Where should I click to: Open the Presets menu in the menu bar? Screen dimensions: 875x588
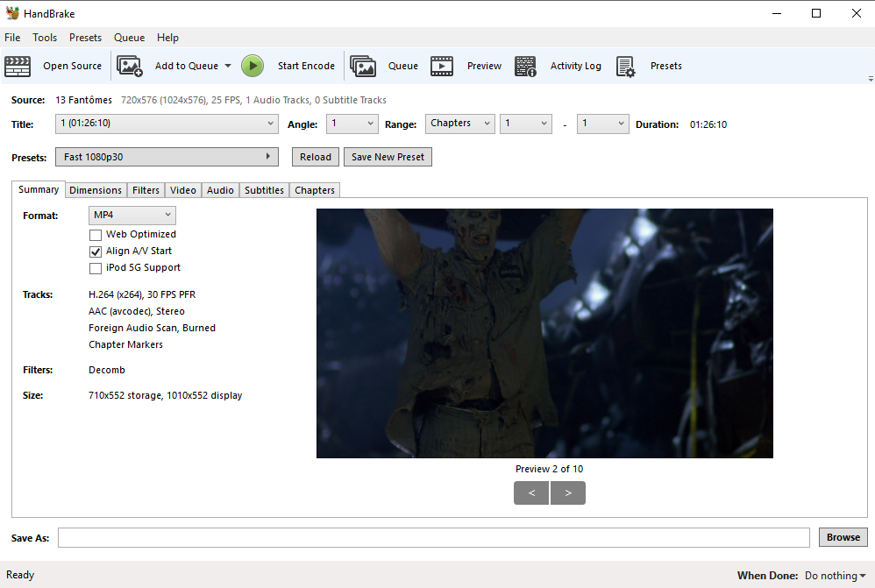(x=85, y=38)
